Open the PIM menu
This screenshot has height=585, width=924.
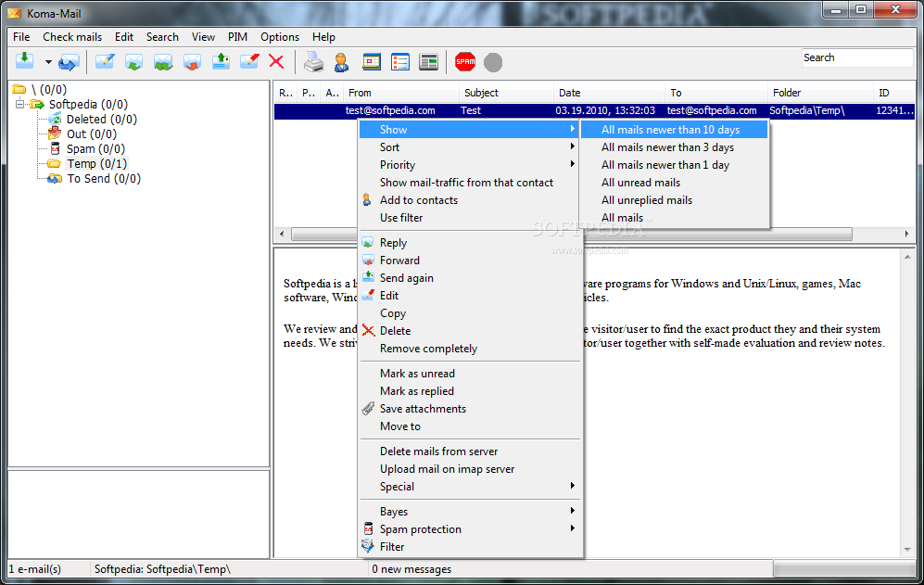237,36
